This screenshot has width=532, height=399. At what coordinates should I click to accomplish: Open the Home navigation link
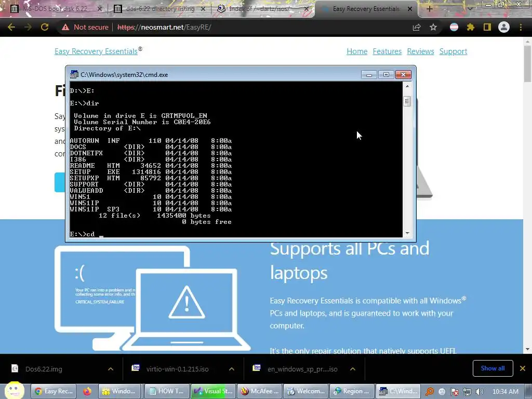tap(357, 51)
